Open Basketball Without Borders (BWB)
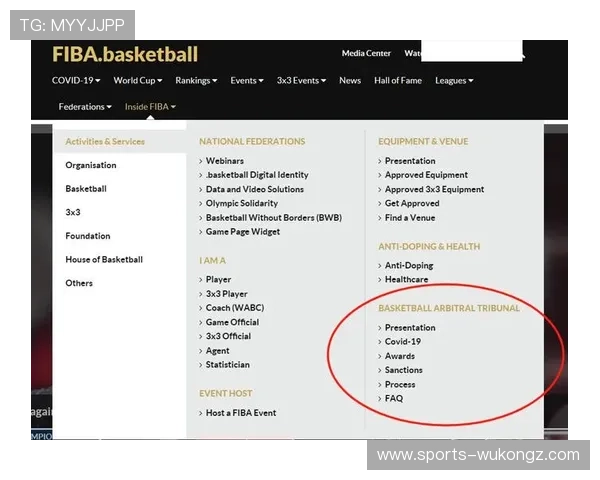 point(274,217)
